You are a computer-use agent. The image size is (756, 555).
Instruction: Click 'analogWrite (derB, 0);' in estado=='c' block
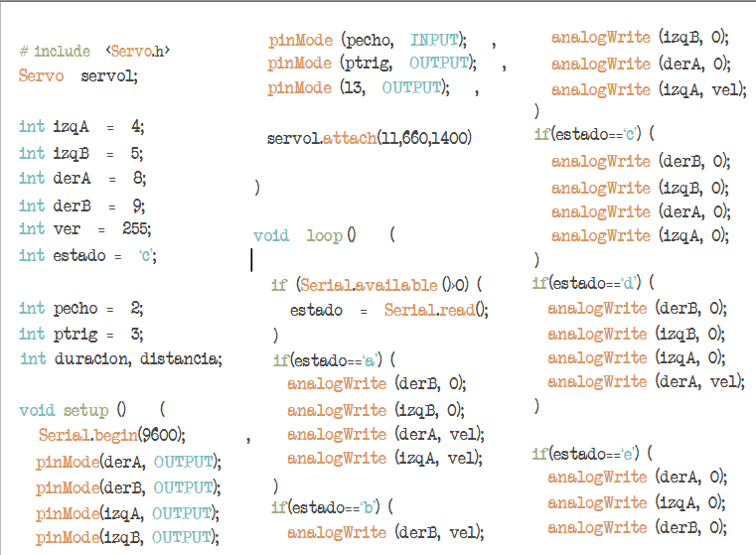(x=641, y=162)
